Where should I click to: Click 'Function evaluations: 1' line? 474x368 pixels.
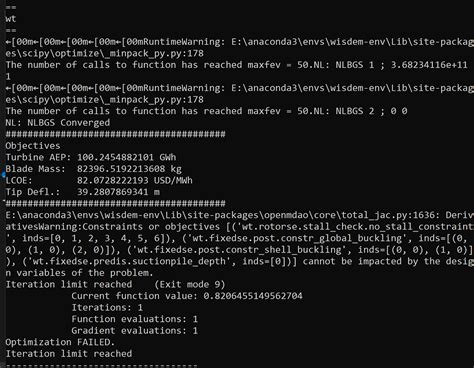tap(134, 319)
